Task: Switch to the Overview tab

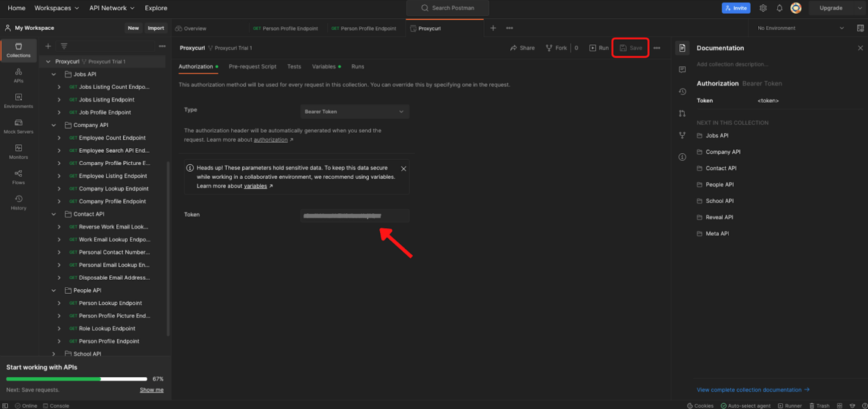Action: 191,28
